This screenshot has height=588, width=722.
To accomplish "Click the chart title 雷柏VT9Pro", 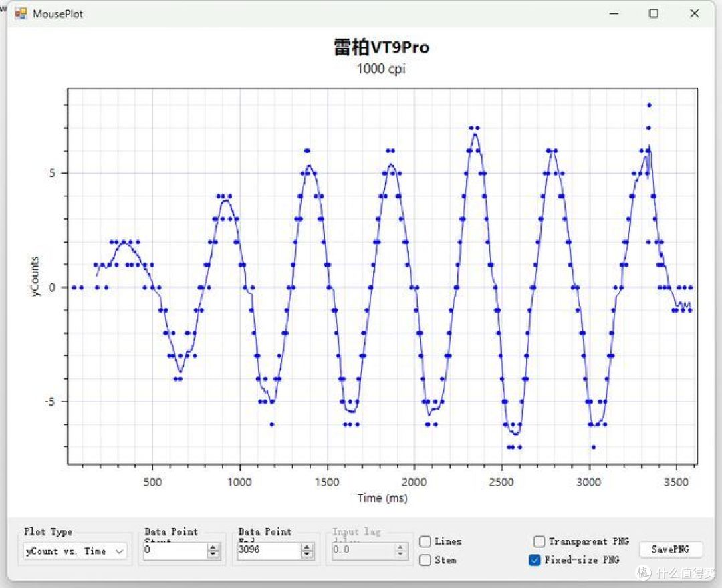I will 381,47.
